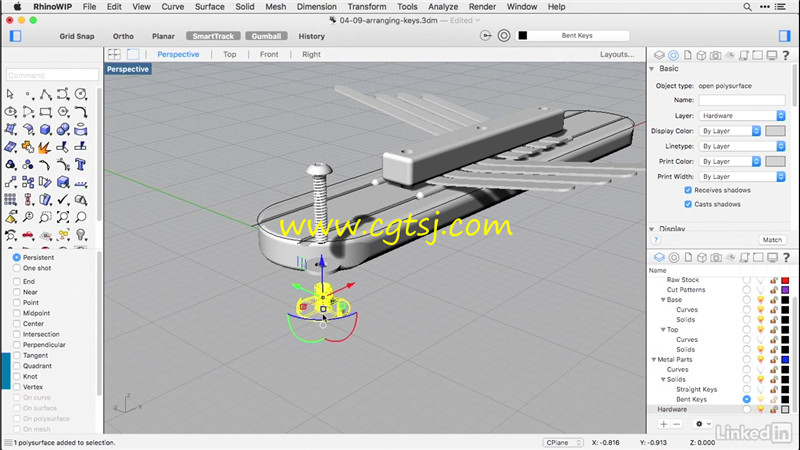Toggle the Gumball button
Screen dimensions: 800x450
coord(266,36)
